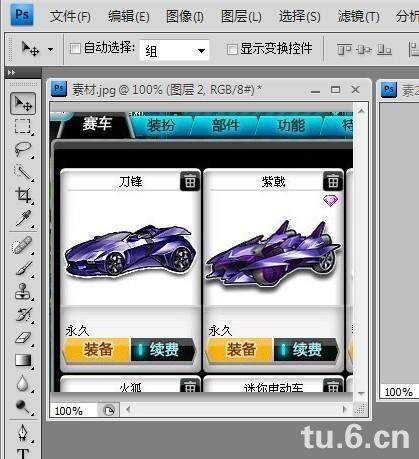Select the History Brush tool
The width and height of the screenshot is (419, 459).
23,315
